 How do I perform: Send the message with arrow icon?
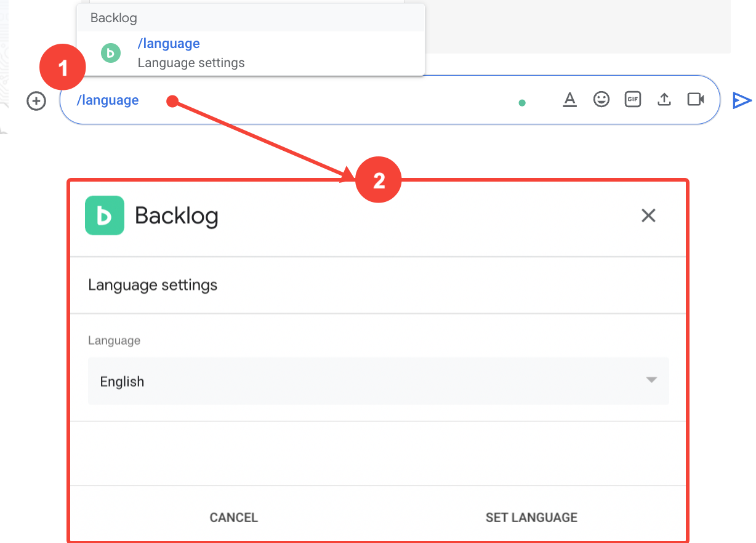742,100
